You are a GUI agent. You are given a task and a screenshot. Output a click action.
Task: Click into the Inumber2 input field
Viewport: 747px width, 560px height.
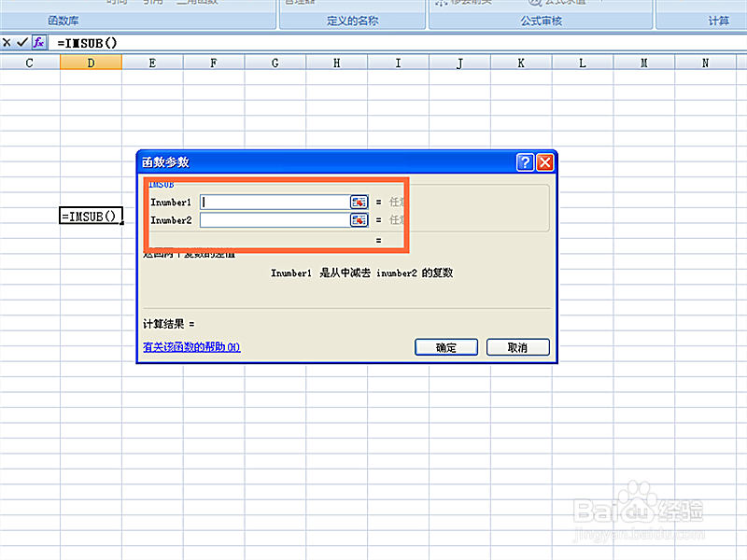coord(275,220)
